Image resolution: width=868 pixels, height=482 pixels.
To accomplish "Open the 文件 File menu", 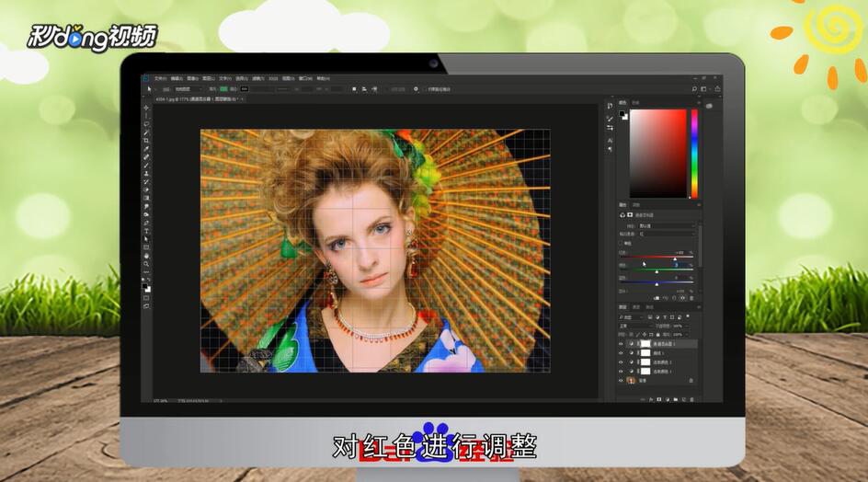I will [x=160, y=79].
